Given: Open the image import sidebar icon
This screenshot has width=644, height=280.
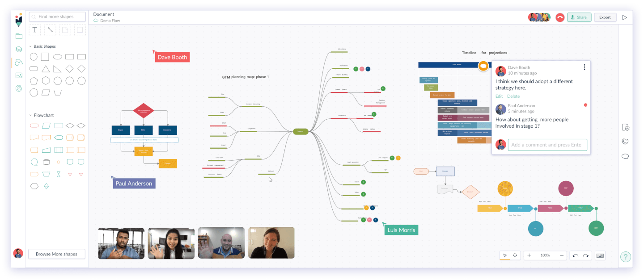Looking at the screenshot, I should pos(19,75).
